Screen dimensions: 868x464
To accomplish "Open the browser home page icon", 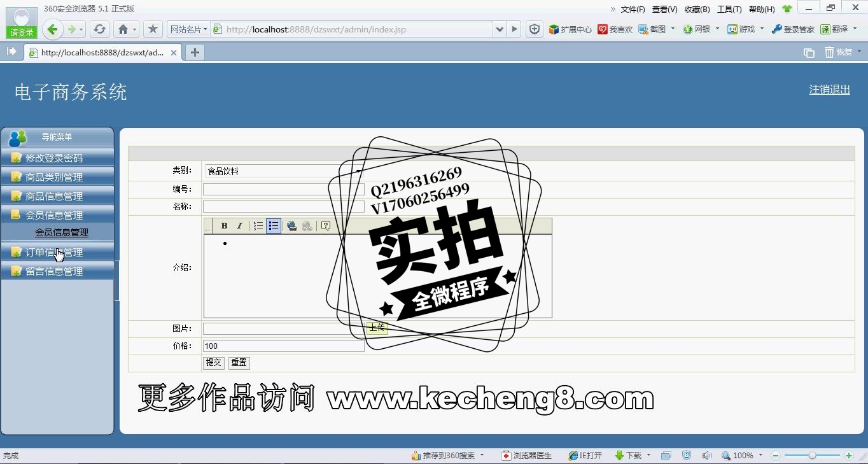I will pyautogui.click(x=123, y=29).
